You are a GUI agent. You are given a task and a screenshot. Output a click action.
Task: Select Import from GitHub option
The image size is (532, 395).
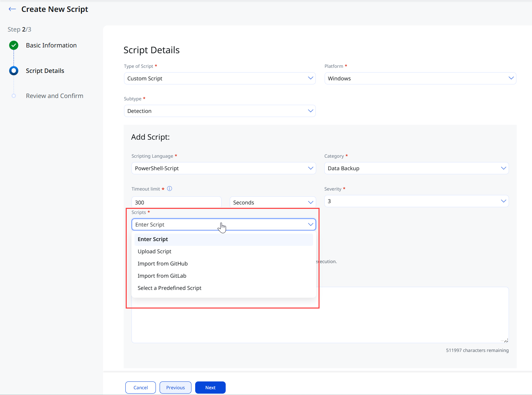224,264
